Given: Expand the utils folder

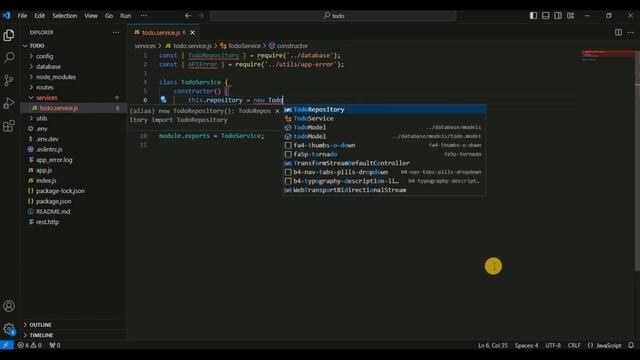Looking at the screenshot, I should [x=73, y=118].
